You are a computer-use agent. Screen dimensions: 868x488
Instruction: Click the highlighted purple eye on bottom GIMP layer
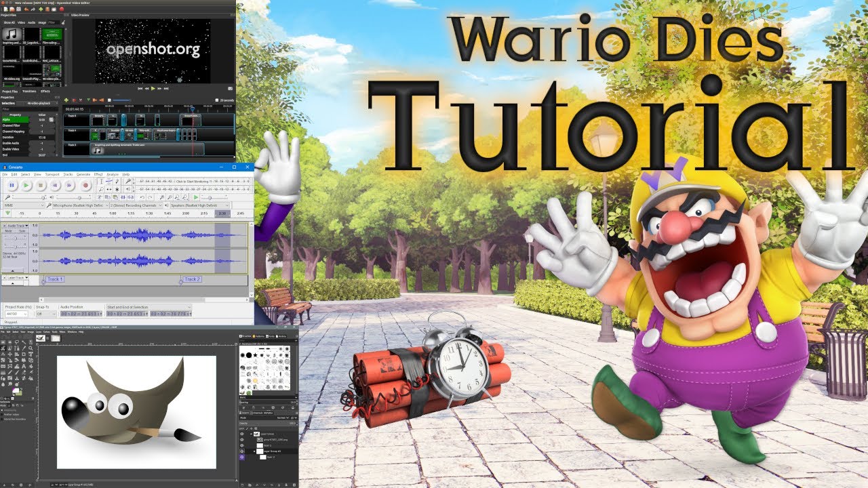click(242, 457)
